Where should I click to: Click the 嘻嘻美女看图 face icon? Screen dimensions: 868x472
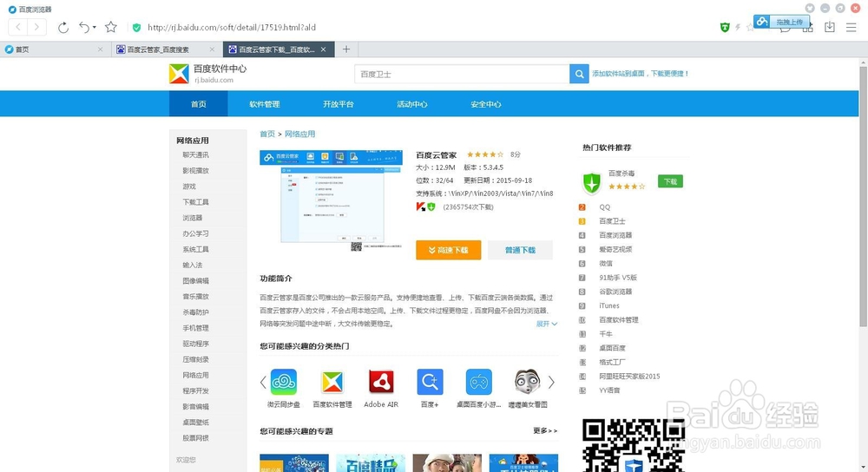(528, 382)
